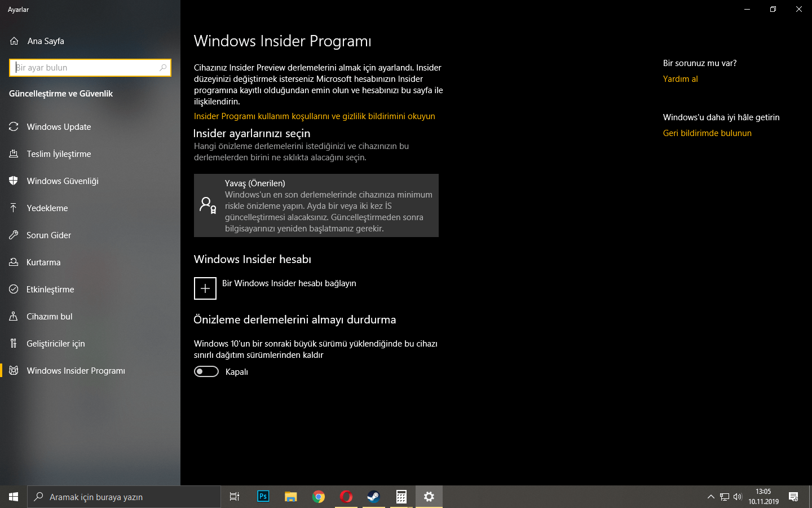Screen dimensions: 812x508
Task: Click the Yedekleme upload arrow icon
Action: click(x=14, y=208)
